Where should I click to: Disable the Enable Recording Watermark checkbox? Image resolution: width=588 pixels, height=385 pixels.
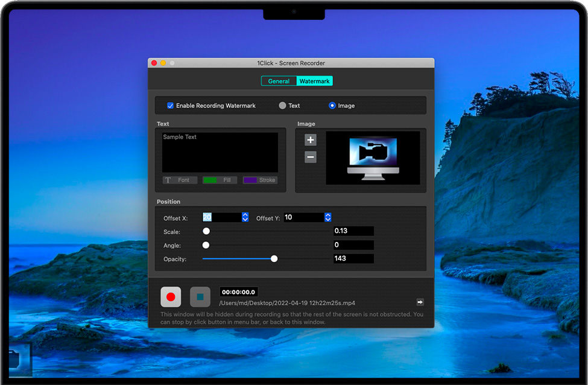pos(171,106)
